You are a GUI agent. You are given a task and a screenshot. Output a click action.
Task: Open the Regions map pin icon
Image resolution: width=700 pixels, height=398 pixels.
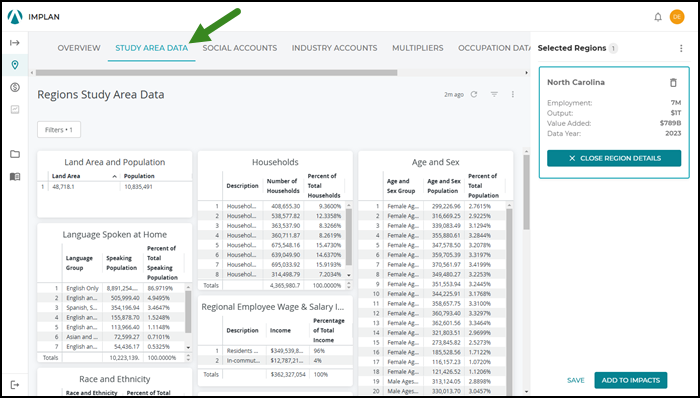[15, 65]
